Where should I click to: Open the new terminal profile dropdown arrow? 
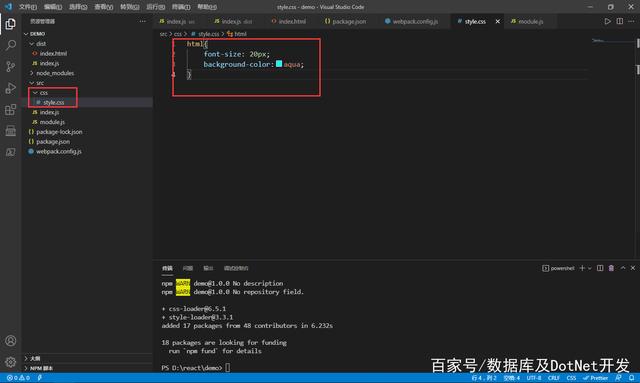[x=590, y=268]
